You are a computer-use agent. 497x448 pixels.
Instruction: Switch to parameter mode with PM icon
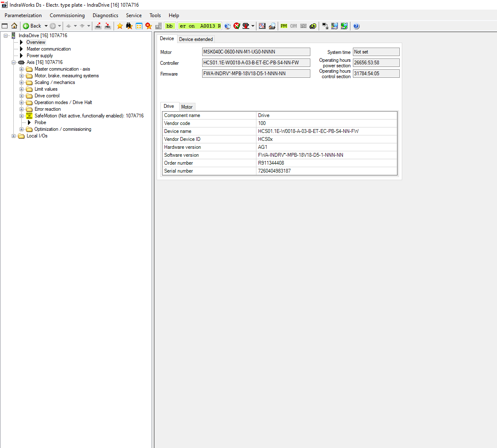[284, 26]
